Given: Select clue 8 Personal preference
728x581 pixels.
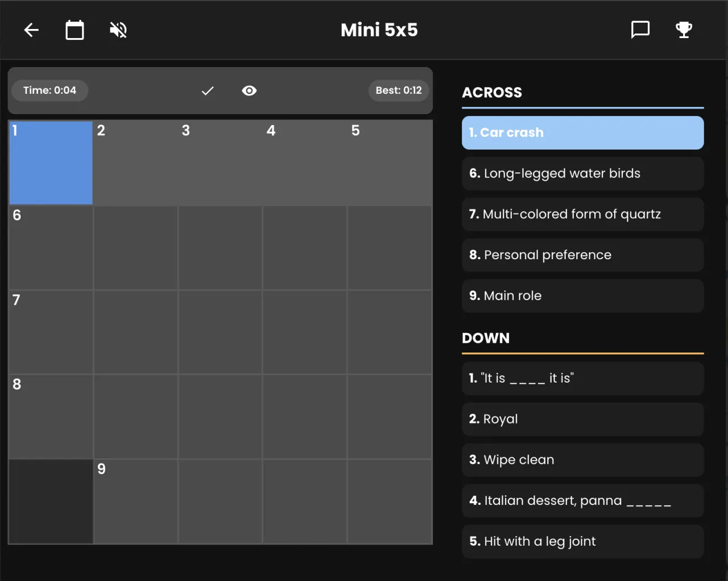Looking at the screenshot, I should point(582,255).
